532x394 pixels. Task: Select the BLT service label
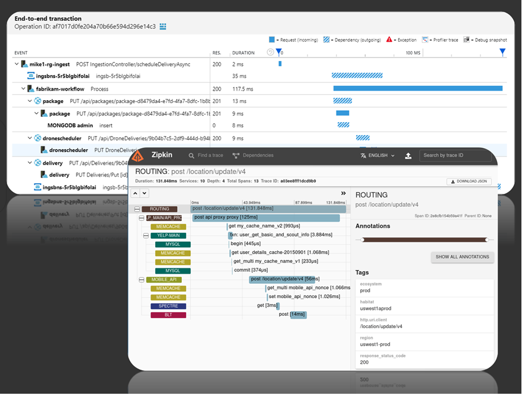(x=168, y=315)
